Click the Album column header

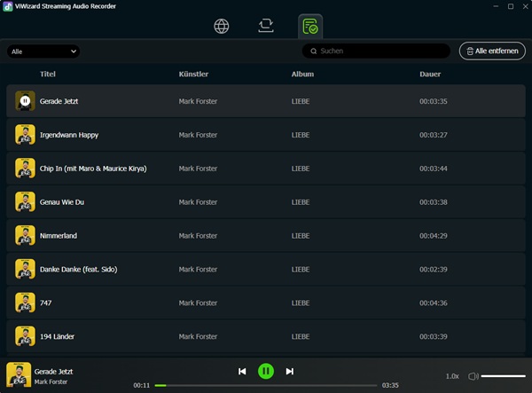[302, 74]
